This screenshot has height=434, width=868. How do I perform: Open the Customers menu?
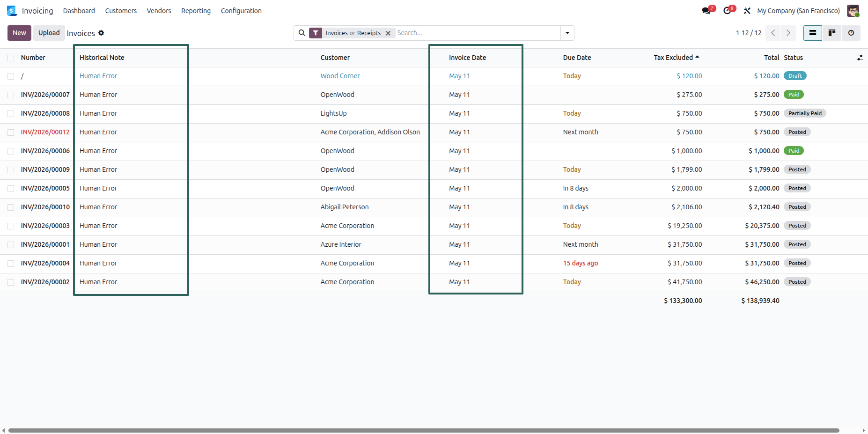[x=121, y=11]
